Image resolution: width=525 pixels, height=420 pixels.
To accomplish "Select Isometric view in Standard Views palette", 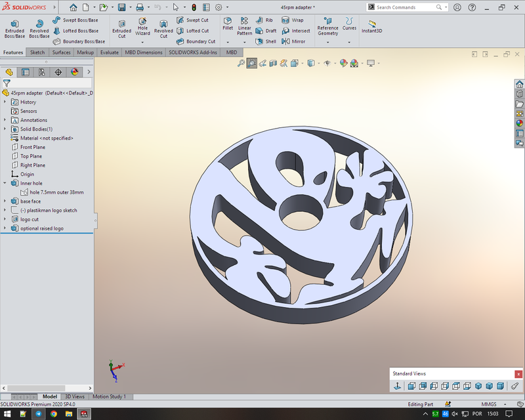I will (477, 386).
